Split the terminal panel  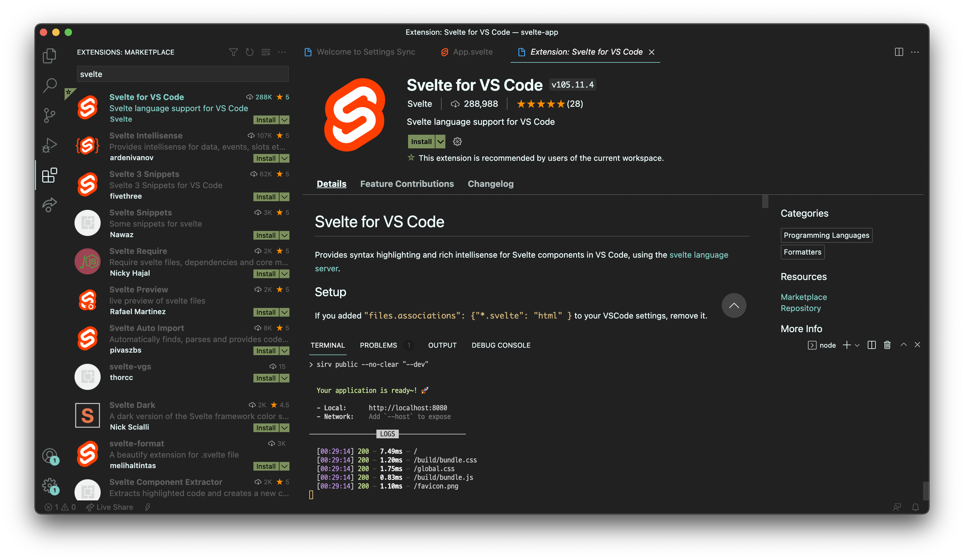(x=871, y=345)
